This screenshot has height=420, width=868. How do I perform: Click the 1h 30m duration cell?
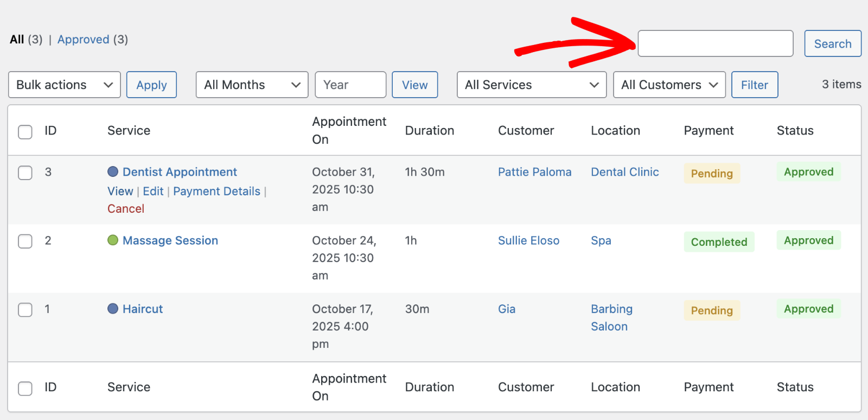(x=425, y=172)
